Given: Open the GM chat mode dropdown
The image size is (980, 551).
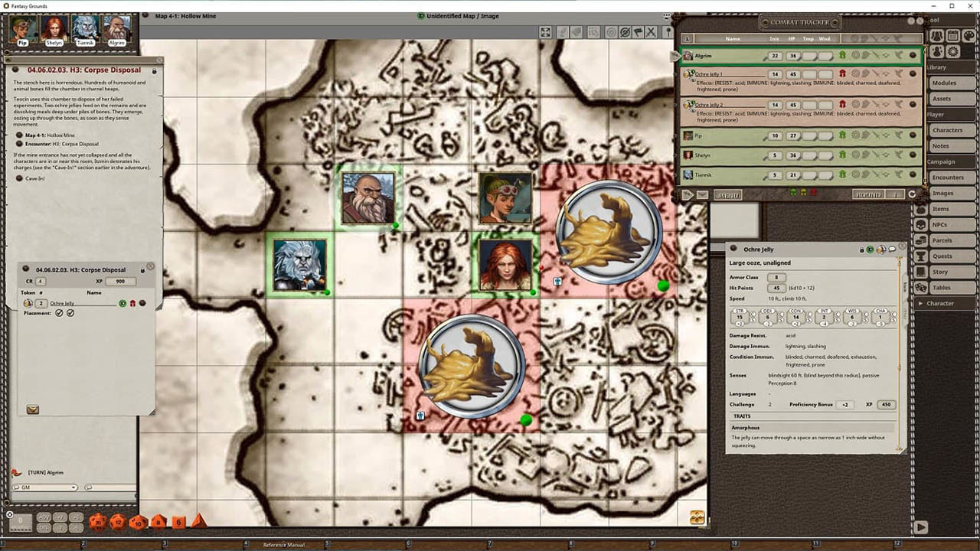Looking at the screenshot, I should 73,487.
